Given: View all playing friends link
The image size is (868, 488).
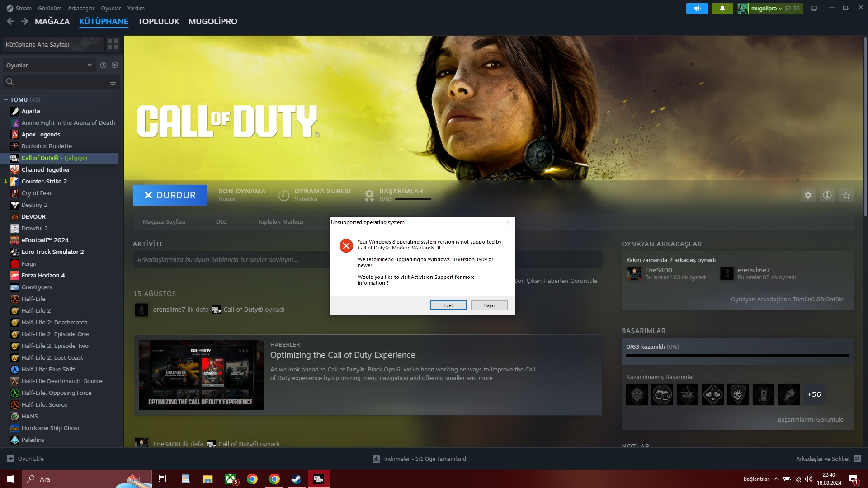Looking at the screenshot, I should 787,299.
